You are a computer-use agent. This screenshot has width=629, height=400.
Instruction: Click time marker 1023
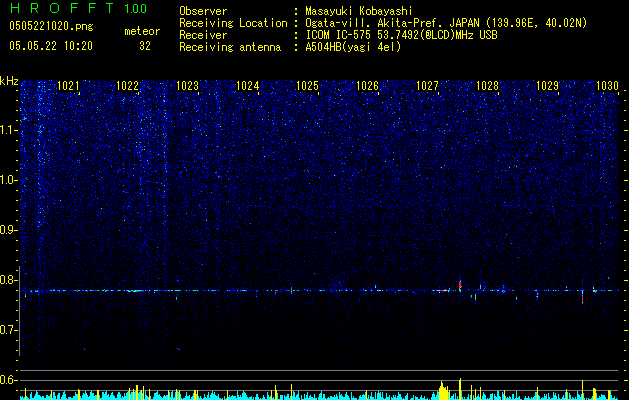187,86
